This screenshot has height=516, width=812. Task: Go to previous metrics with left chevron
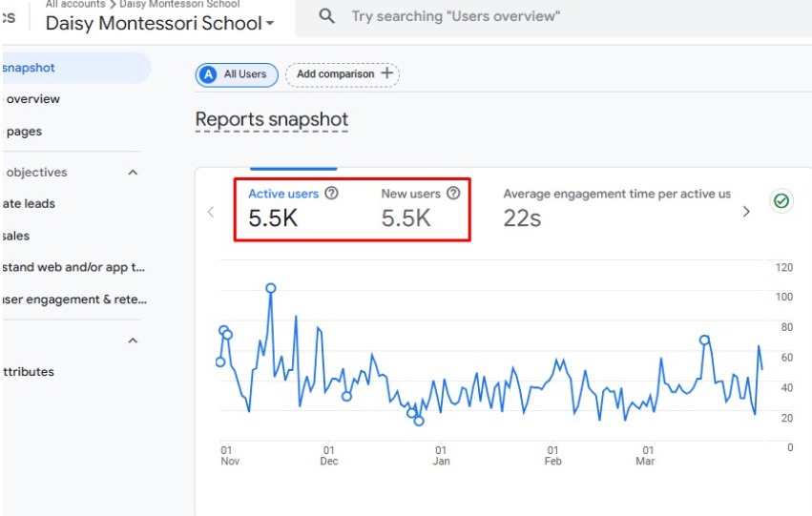point(211,212)
